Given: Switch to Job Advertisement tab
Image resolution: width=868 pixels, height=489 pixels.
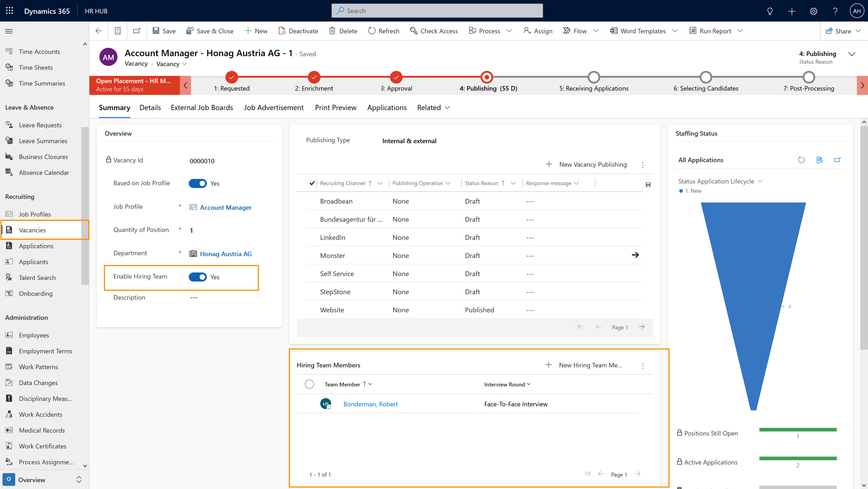Looking at the screenshot, I should (274, 108).
